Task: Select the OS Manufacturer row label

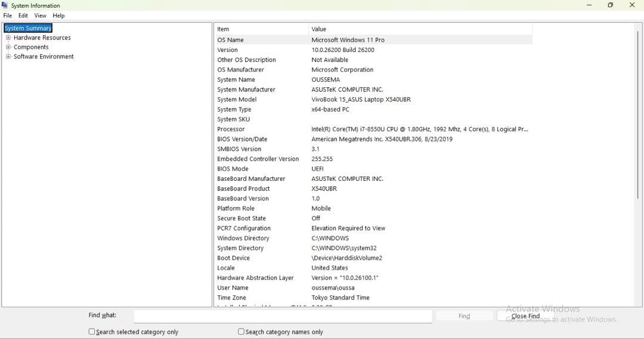Action: [240, 69]
